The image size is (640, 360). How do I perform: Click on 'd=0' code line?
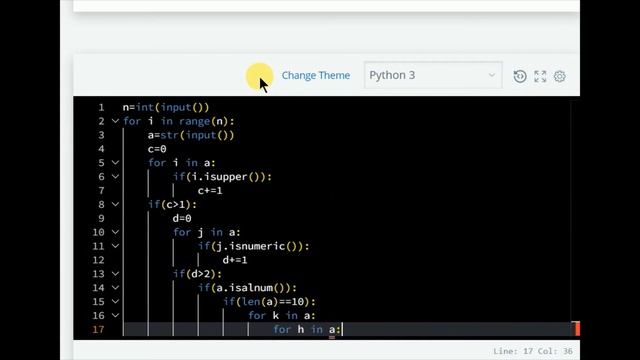(x=182, y=218)
